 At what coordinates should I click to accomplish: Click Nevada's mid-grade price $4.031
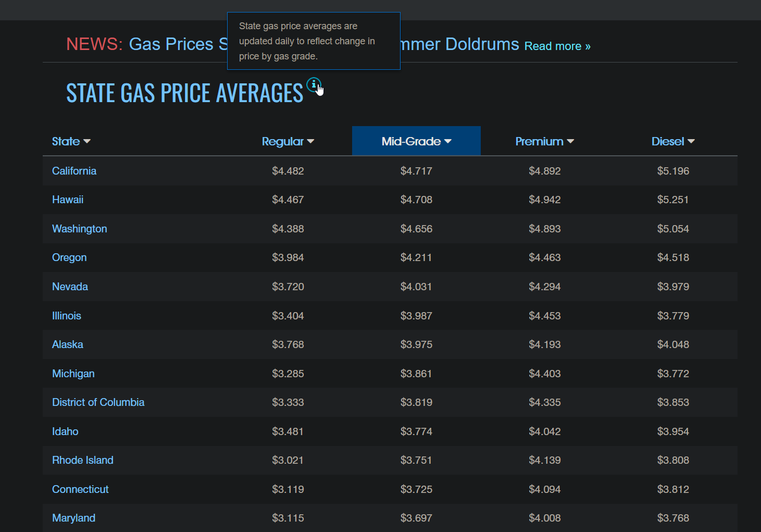[416, 287]
